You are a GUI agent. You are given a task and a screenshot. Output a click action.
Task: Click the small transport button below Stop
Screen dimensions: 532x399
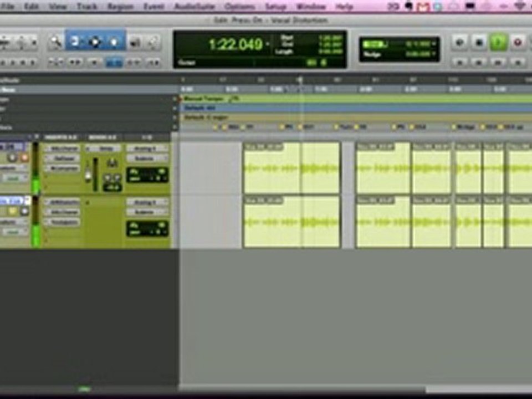click(479, 63)
